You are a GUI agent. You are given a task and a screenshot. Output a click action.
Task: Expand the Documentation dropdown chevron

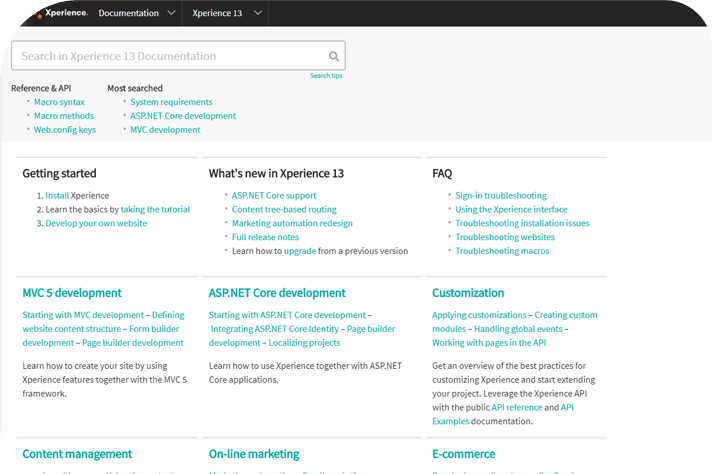click(171, 13)
